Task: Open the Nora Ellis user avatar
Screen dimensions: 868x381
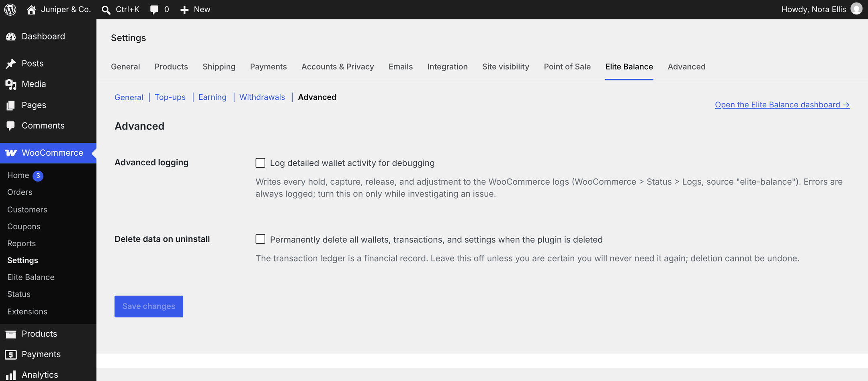Action: (x=856, y=9)
